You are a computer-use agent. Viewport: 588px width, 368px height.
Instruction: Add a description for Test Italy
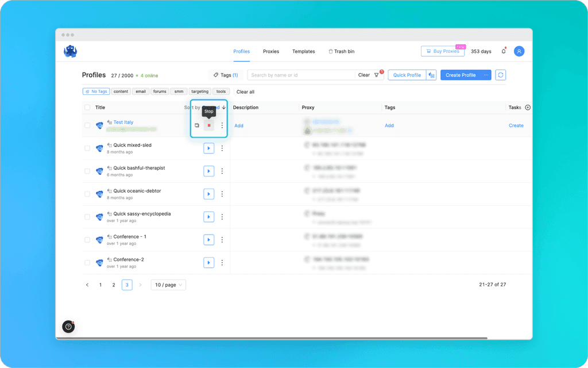click(239, 125)
